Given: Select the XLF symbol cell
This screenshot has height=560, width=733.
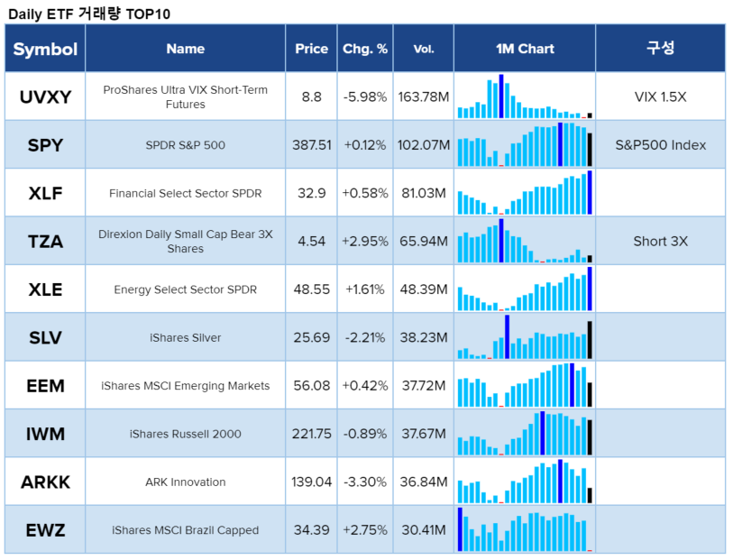Looking at the screenshot, I should (x=45, y=193).
